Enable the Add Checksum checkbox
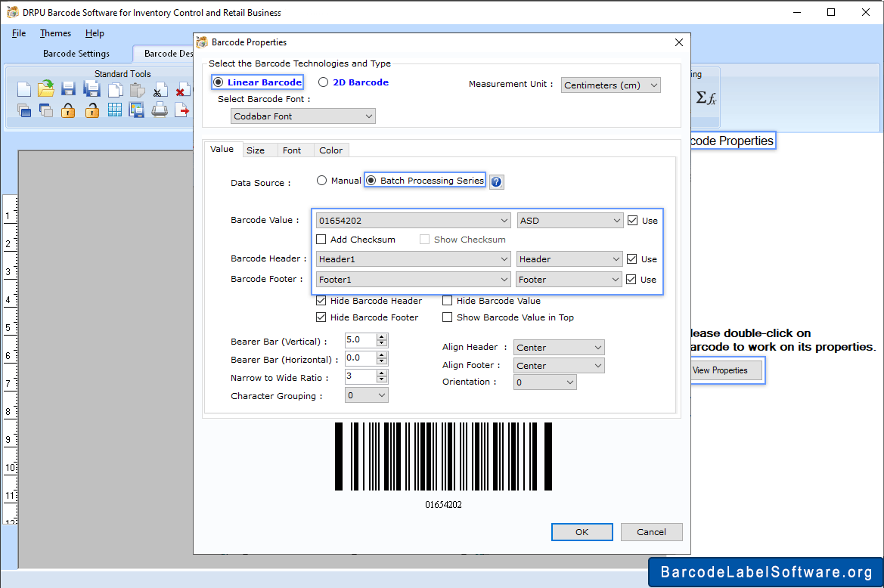Image resolution: width=884 pixels, height=588 pixels. point(321,240)
